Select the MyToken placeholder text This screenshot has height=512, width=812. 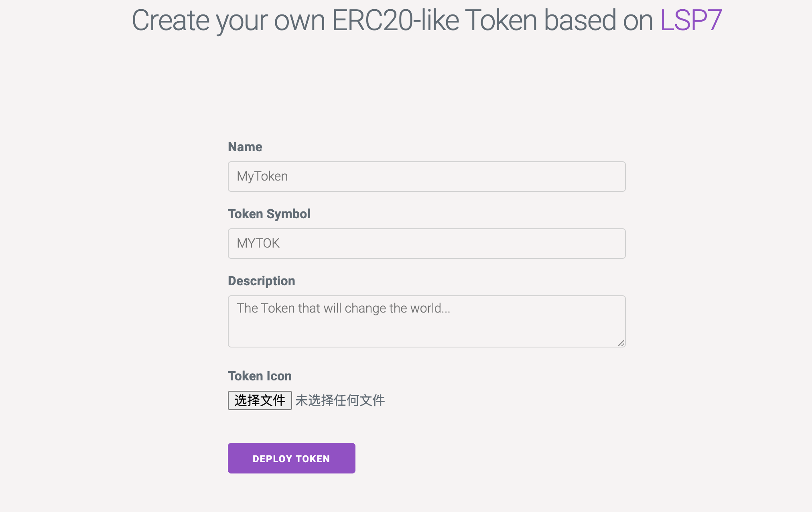pos(262,177)
